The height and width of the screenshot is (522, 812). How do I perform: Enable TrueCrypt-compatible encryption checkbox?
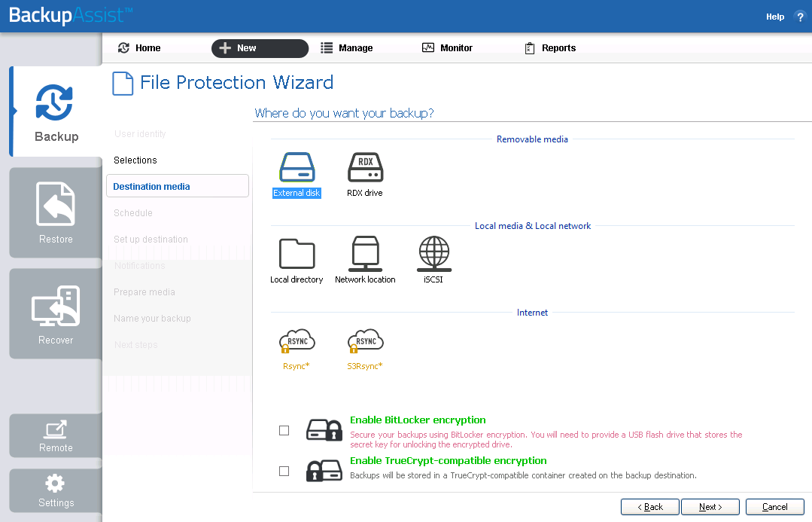[x=284, y=471]
